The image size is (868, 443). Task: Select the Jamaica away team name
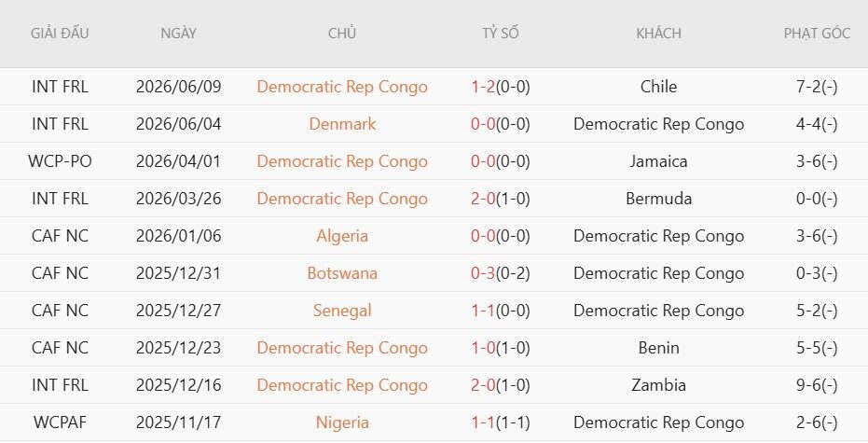pos(659,161)
